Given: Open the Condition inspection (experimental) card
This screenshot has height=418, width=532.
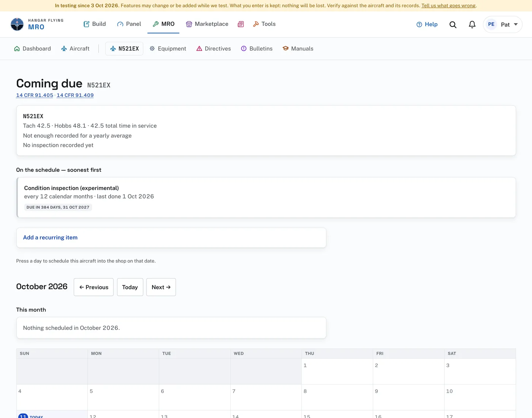Looking at the screenshot, I should (x=266, y=198).
